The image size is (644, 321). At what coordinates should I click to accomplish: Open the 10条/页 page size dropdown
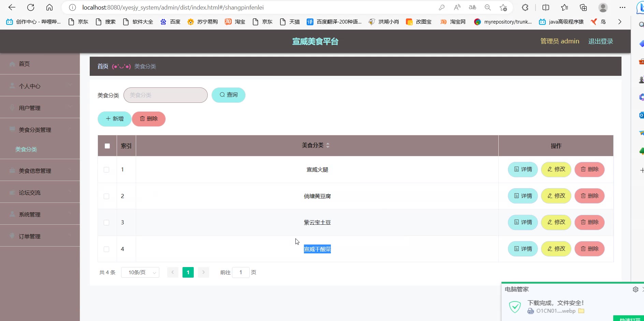[x=140, y=273]
